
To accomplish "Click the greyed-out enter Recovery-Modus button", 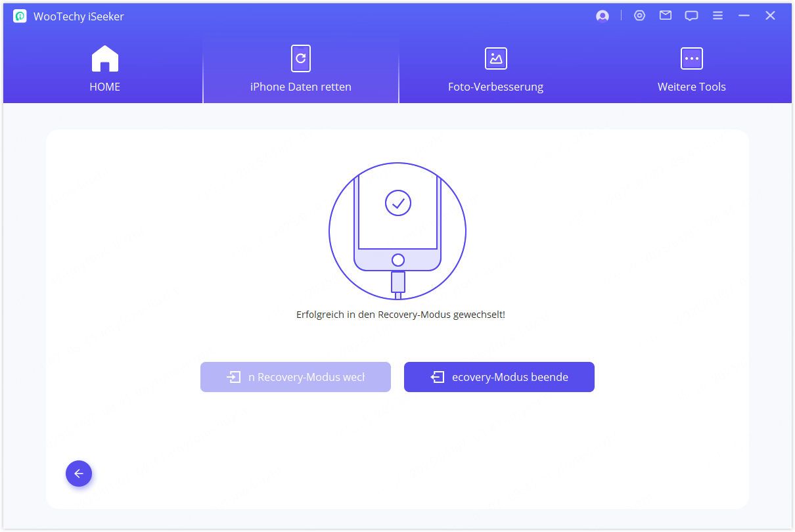I will coord(296,377).
